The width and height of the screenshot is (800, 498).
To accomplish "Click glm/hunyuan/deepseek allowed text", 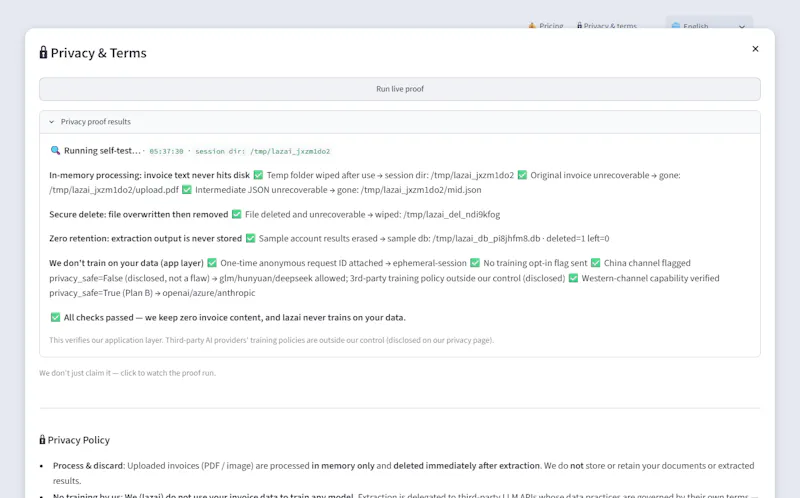I will point(283,278).
